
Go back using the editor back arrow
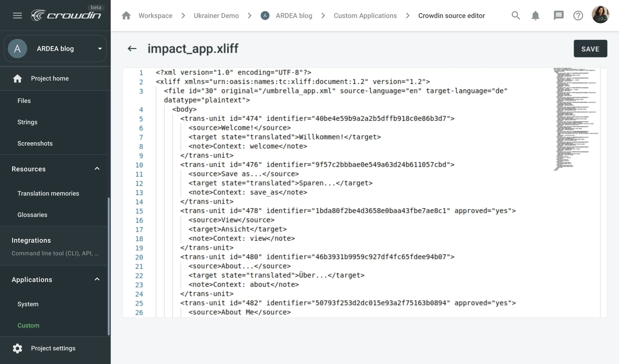[x=132, y=48]
